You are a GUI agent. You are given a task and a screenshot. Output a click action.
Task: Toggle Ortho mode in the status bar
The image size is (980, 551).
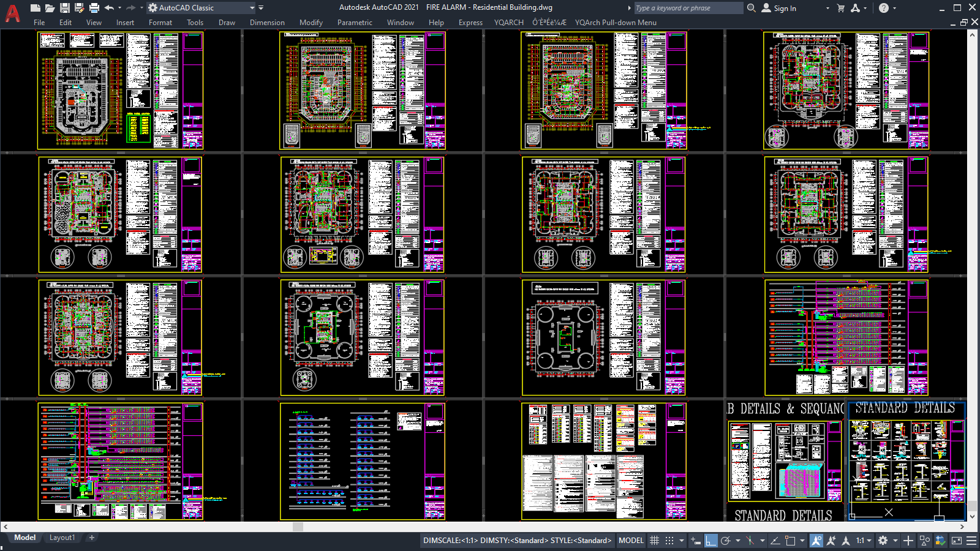point(710,540)
